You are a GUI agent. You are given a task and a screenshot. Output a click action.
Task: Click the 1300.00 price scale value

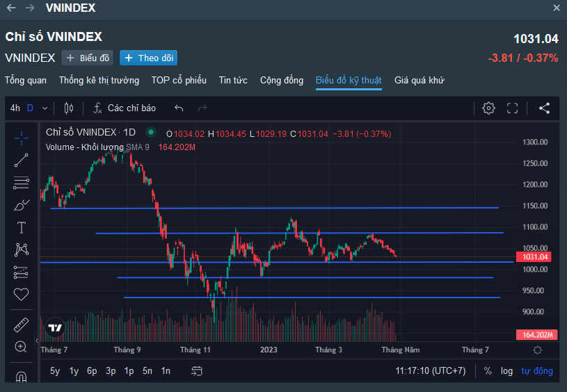coord(535,142)
